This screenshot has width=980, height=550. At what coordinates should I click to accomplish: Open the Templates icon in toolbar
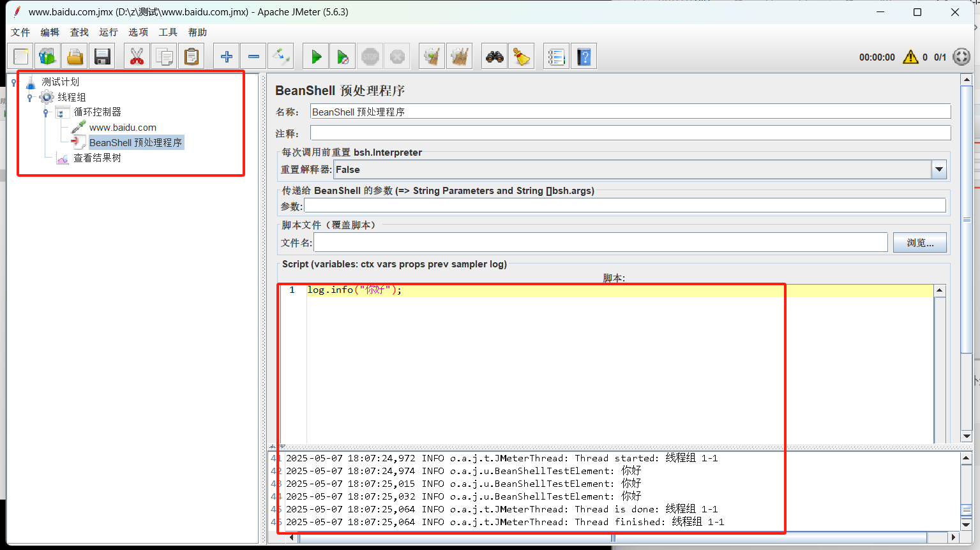click(48, 57)
